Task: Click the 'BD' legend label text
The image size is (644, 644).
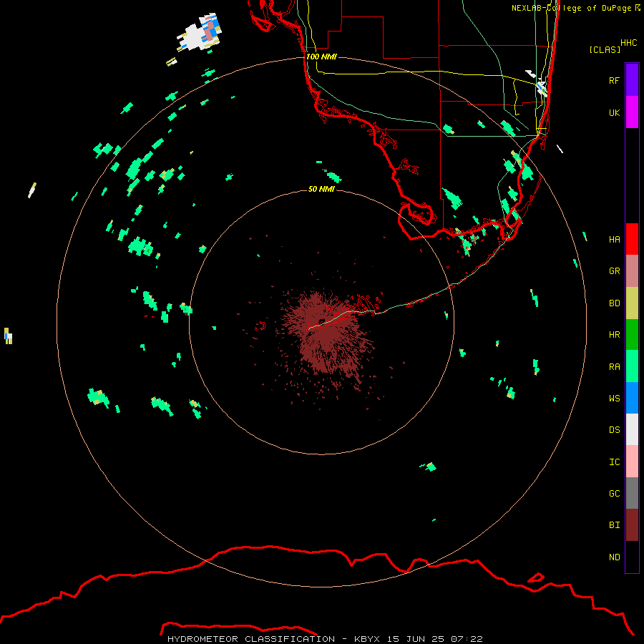Action: click(x=614, y=303)
